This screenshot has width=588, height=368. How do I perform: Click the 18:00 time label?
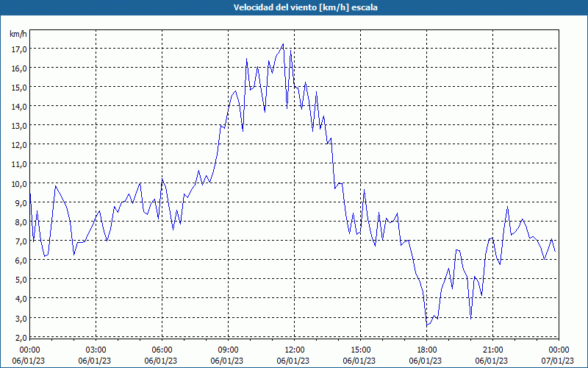(427, 350)
